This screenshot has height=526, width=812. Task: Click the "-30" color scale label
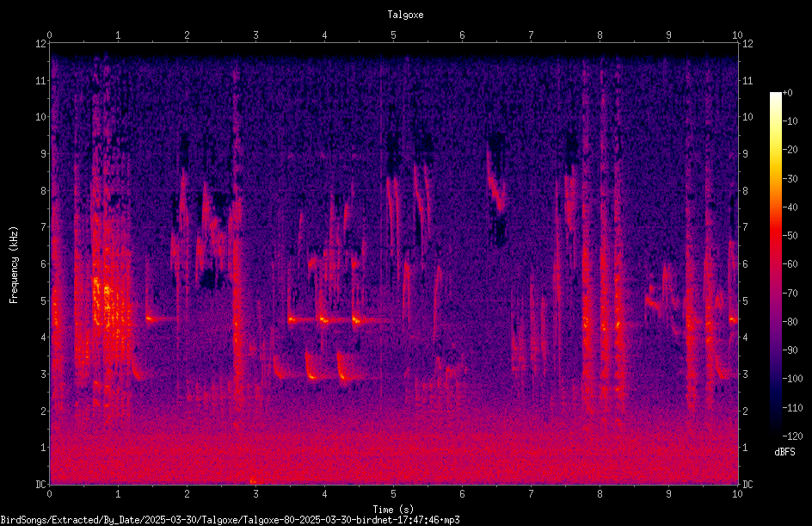[x=790, y=179]
